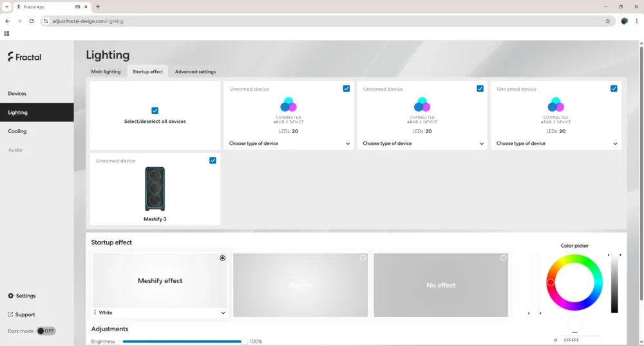The height and width of the screenshot is (346, 644).
Task: Reload the page with the refresh icon
Action: [x=31, y=21]
